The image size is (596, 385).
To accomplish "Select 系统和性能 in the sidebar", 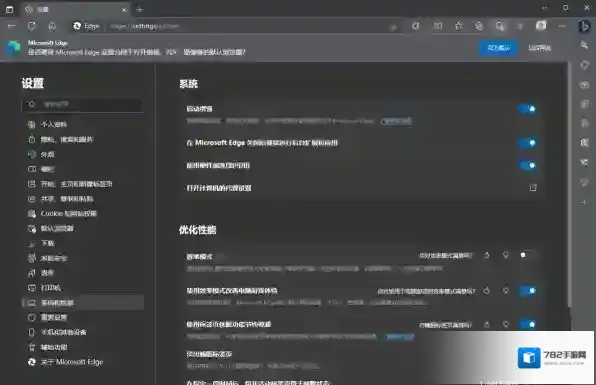I will [x=83, y=303].
